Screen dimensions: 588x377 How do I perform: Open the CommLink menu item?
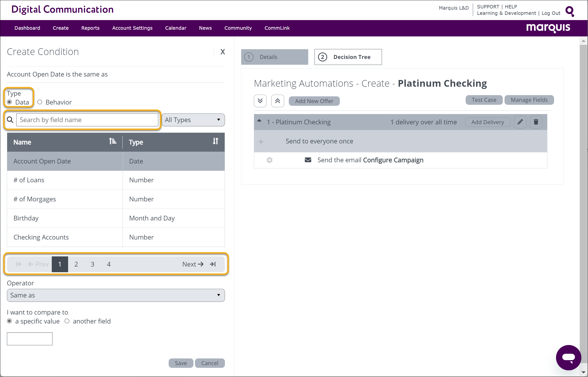point(277,28)
